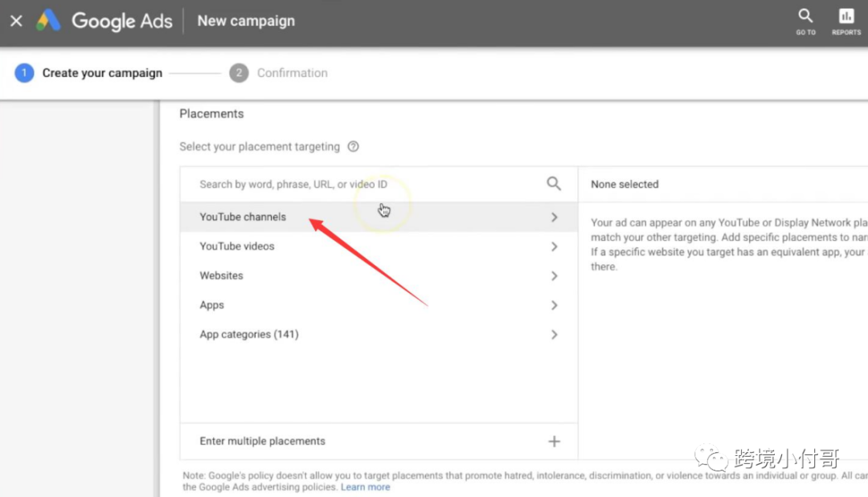Viewport: 868px width, 497px height.
Task: Open Enter multiple placements
Action: (379, 441)
